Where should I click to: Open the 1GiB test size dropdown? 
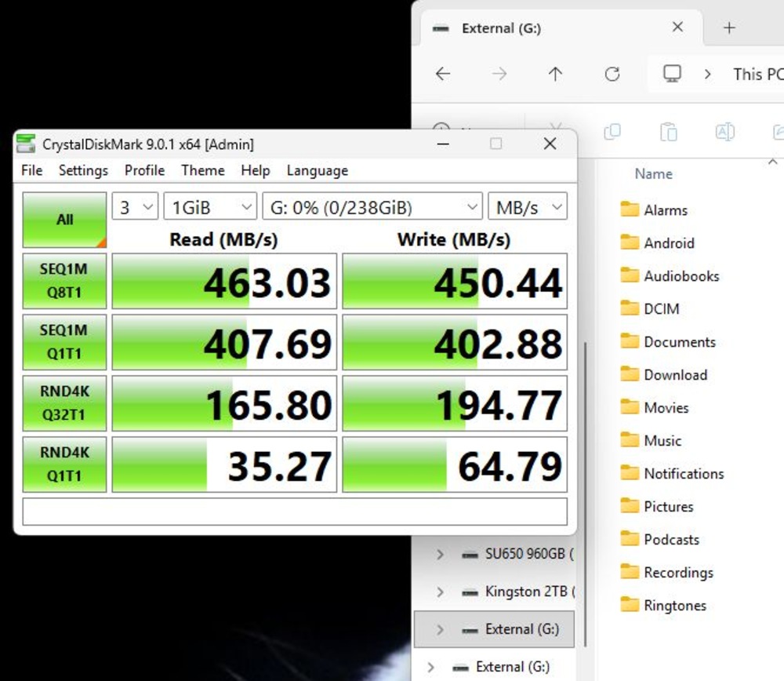210,208
